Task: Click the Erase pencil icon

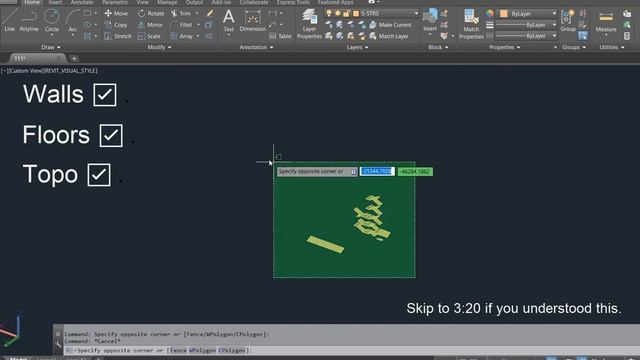Action: click(x=209, y=13)
